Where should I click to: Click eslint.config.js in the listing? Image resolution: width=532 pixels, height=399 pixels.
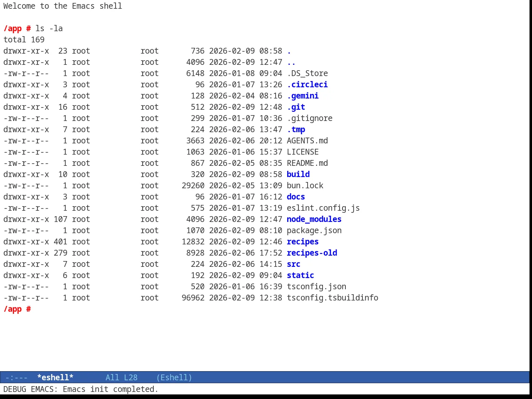point(323,208)
